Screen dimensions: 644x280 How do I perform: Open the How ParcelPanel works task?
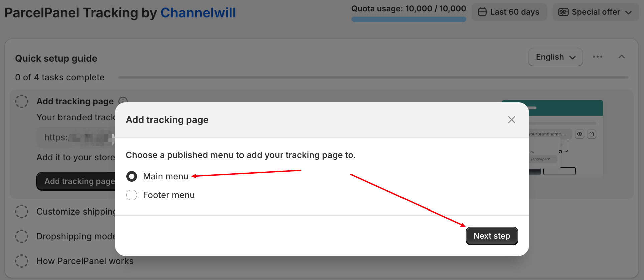tap(85, 261)
